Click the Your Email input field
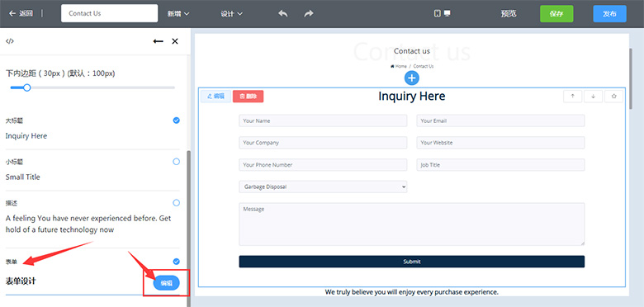 500,120
